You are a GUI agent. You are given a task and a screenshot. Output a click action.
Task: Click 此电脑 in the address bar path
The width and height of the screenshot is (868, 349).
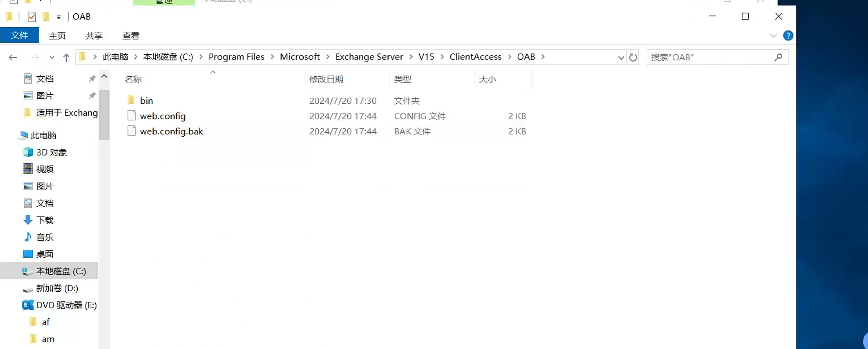tap(115, 57)
